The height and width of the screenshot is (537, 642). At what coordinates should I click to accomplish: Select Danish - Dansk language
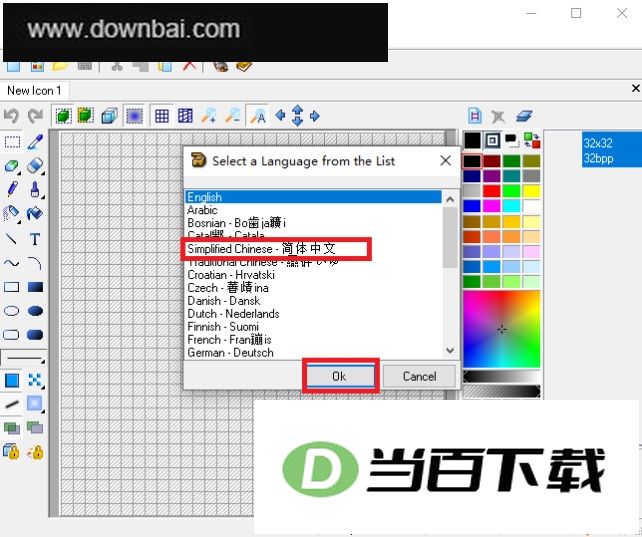click(313, 301)
